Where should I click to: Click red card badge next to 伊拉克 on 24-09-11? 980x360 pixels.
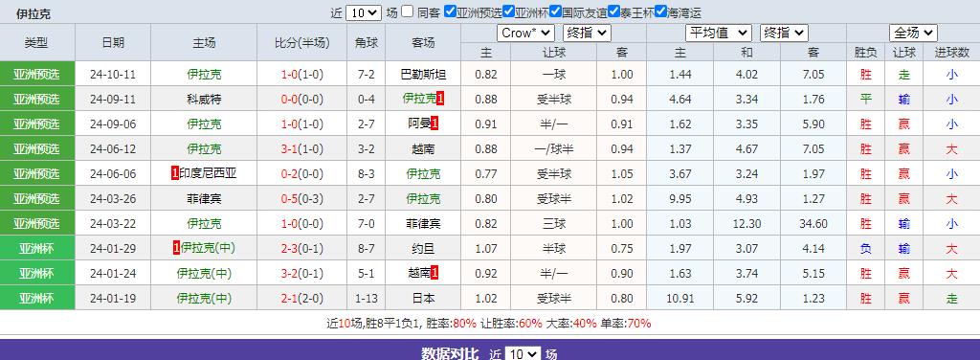[440, 99]
